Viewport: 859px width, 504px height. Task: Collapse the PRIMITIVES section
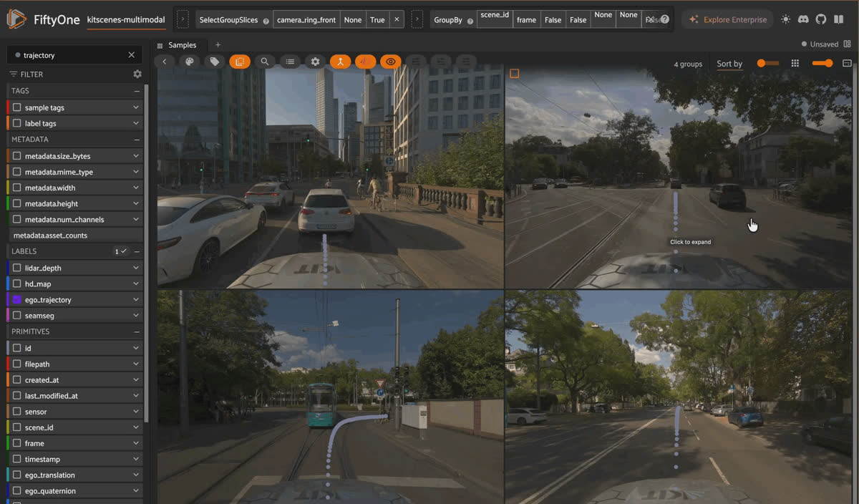[x=137, y=331]
